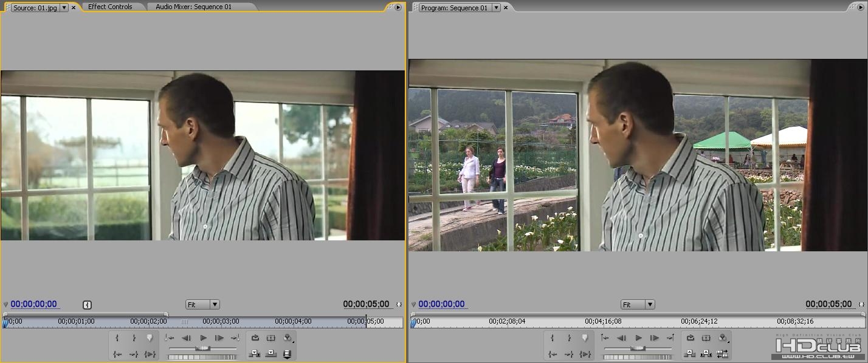Select the Program: Sequence 01 tab
Image resolution: width=868 pixels, height=363 pixels.
click(454, 8)
